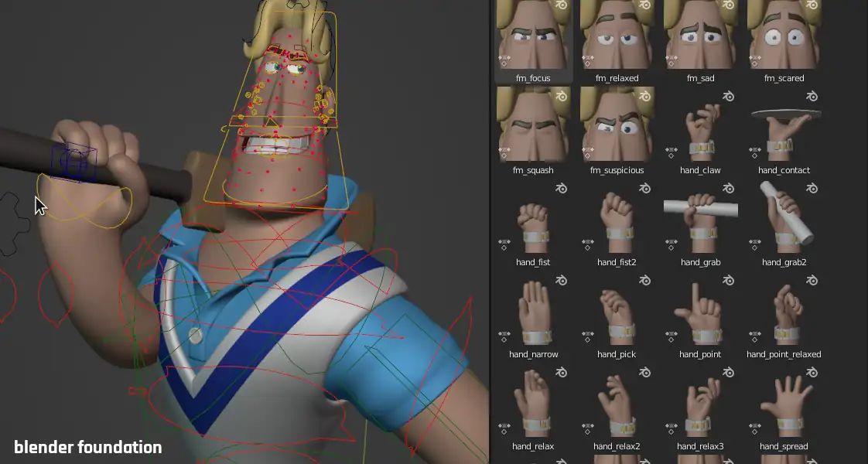Click the Blender logo icon on hand_grab
This screenshot has width=868, height=464.
point(729,189)
